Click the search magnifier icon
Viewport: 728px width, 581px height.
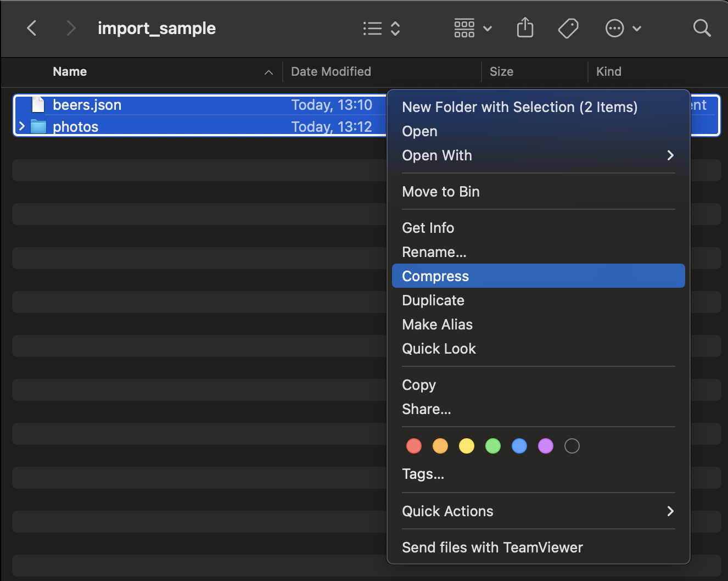coord(702,28)
